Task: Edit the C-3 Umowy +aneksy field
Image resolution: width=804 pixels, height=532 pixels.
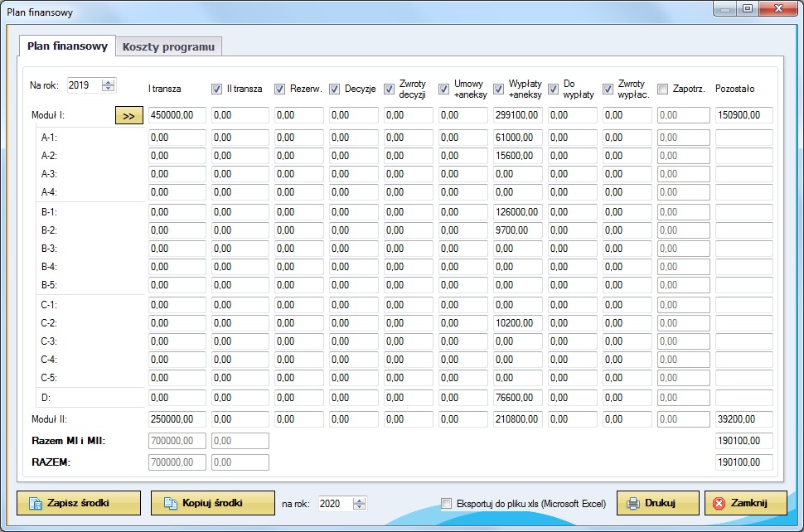Action: [463, 341]
